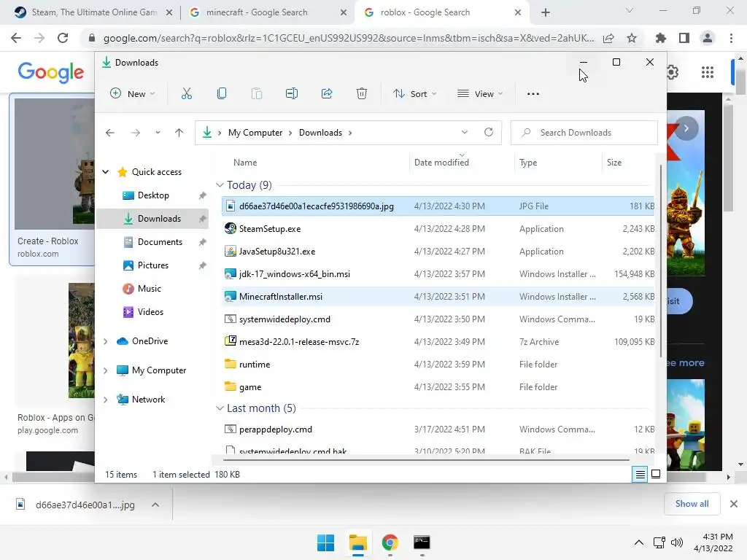
Task: Click the Rename icon in Explorer toolbar
Action: tap(292, 94)
